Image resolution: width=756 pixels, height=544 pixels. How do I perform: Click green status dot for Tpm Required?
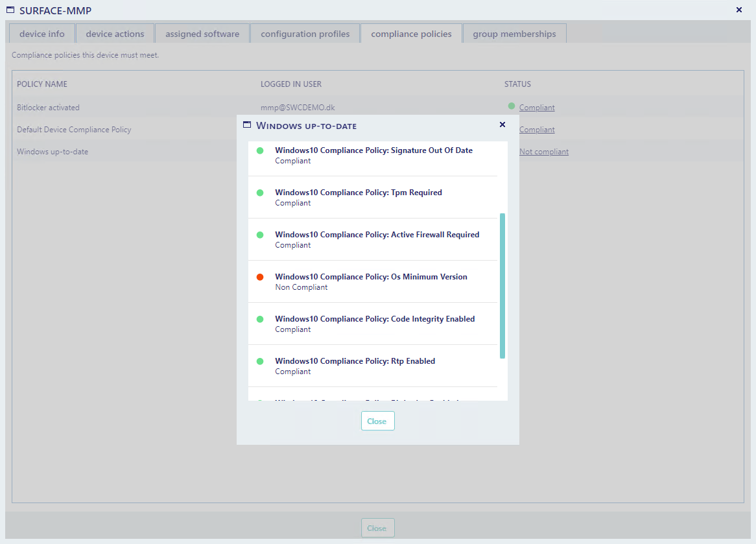tap(260, 193)
